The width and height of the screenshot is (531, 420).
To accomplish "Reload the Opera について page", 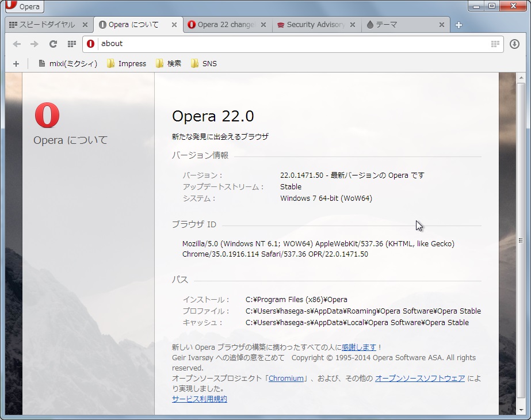I will pyautogui.click(x=53, y=43).
